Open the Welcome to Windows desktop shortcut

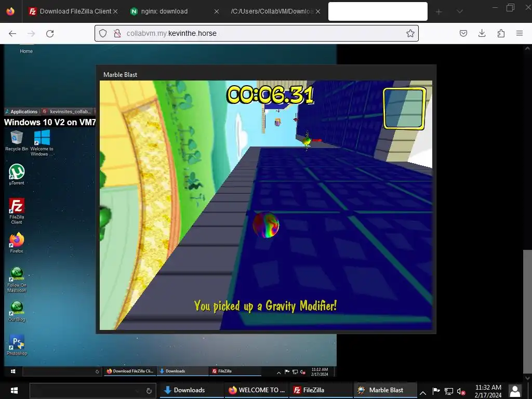point(42,143)
